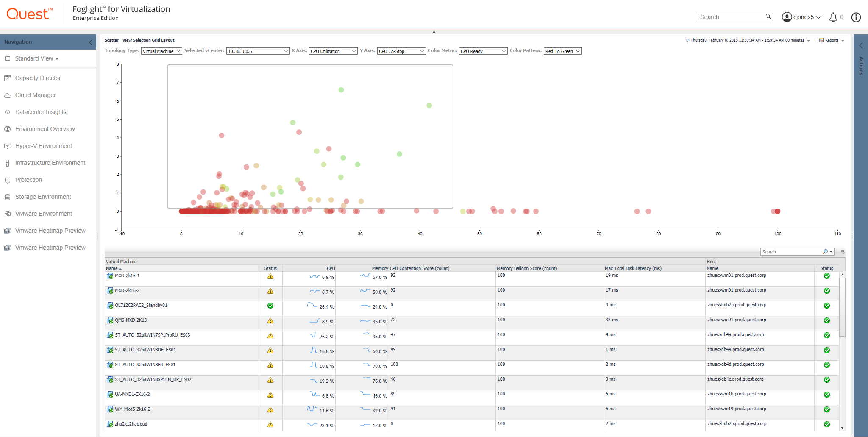Click the OL712C2RAC2_Standby01 virtual machine icon
Viewport: 868px width, 437px height.
pos(110,306)
